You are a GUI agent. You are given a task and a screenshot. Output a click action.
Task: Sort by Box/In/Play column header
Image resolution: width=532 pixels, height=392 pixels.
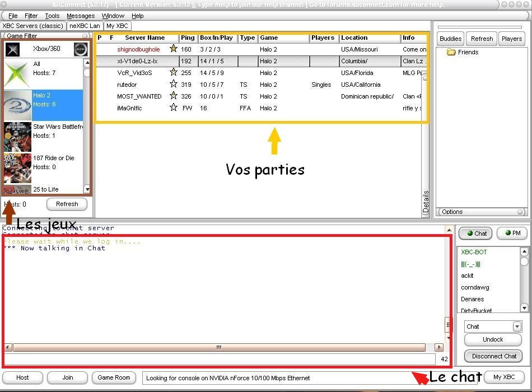tap(217, 38)
